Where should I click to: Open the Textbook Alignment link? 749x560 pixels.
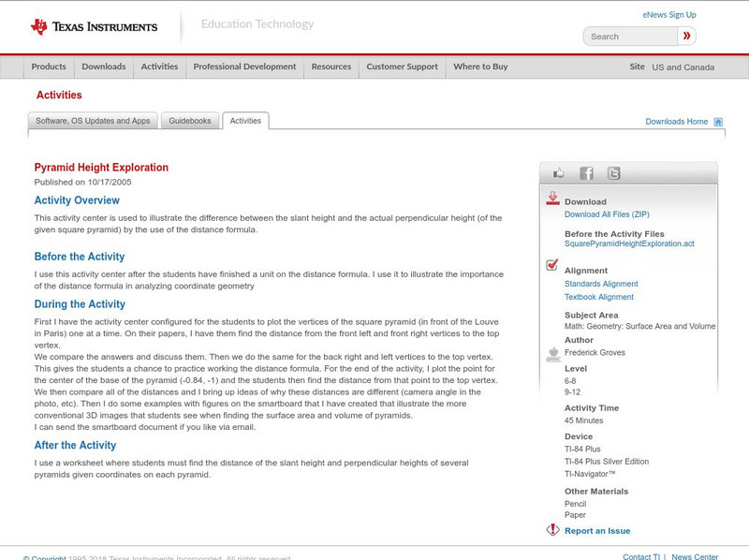pos(599,297)
